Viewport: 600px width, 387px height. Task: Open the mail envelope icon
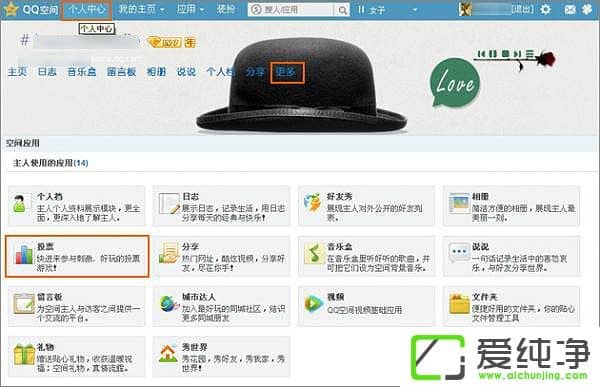[570, 10]
